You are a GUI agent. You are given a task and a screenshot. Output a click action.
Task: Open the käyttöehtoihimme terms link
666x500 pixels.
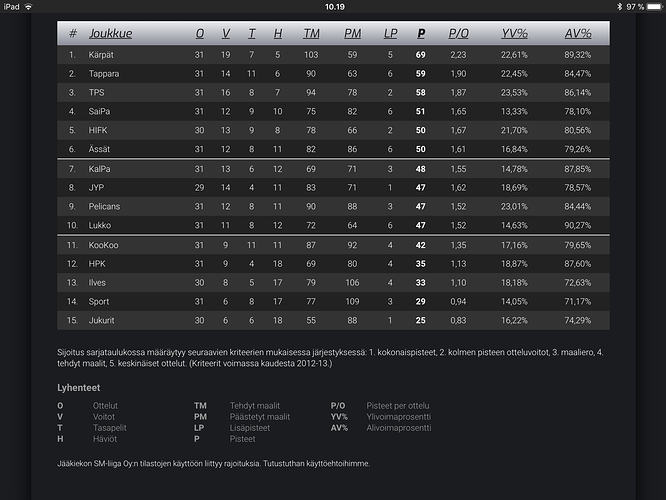point(337,463)
